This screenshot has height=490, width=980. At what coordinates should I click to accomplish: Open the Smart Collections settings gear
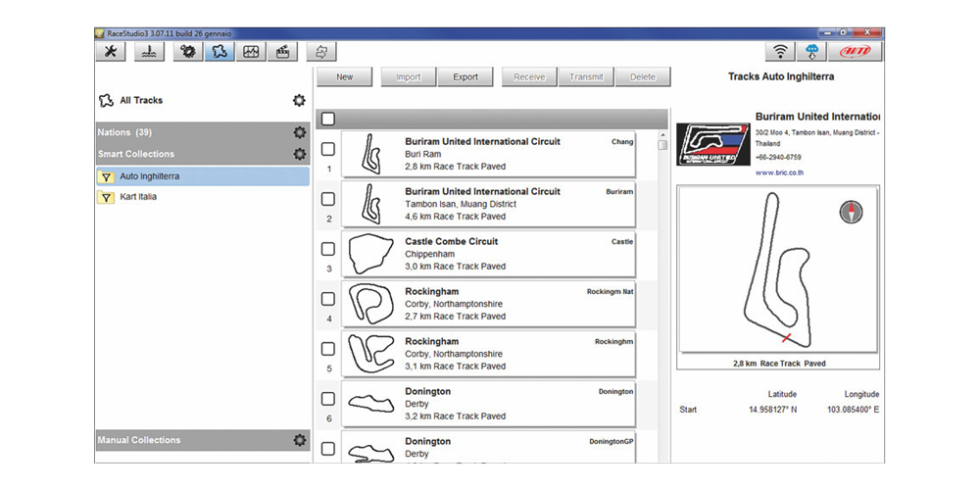point(299,154)
